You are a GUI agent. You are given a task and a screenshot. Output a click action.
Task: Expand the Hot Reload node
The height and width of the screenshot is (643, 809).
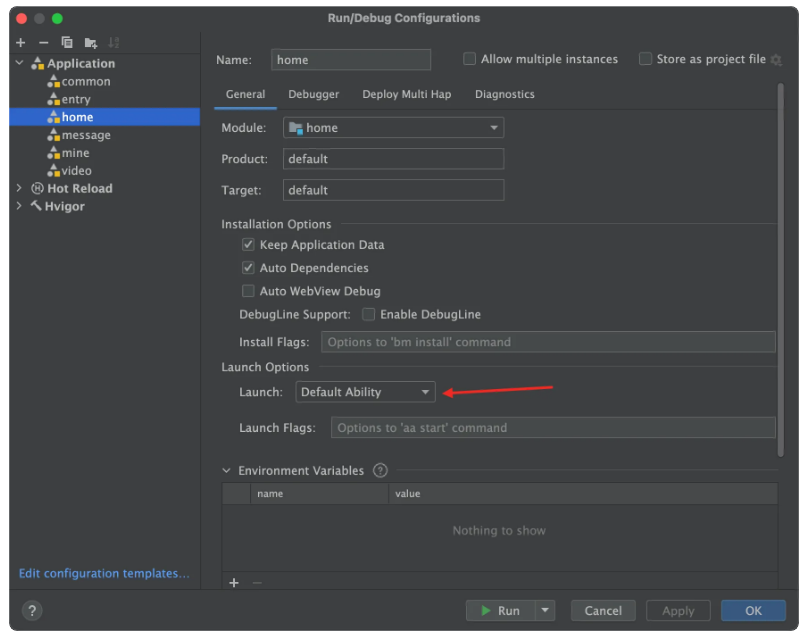tap(20, 188)
